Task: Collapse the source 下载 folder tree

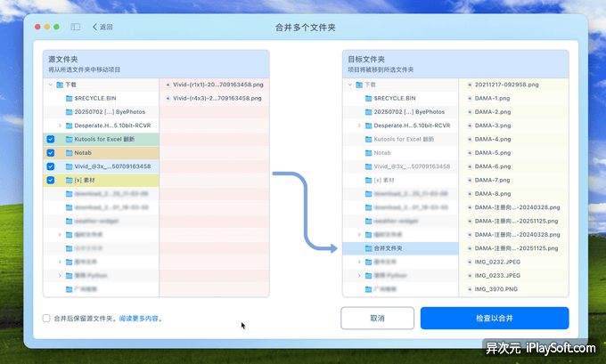Action: tap(51, 85)
